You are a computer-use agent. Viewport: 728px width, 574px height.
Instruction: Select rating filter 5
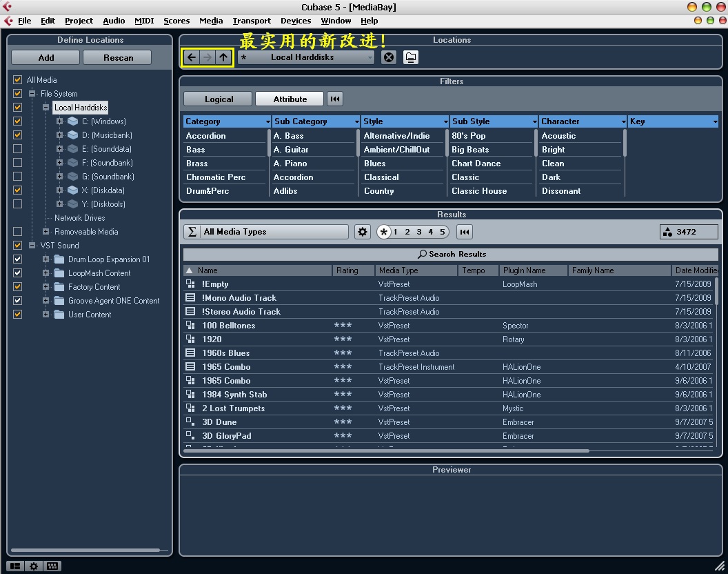click(x=443, y=231)
